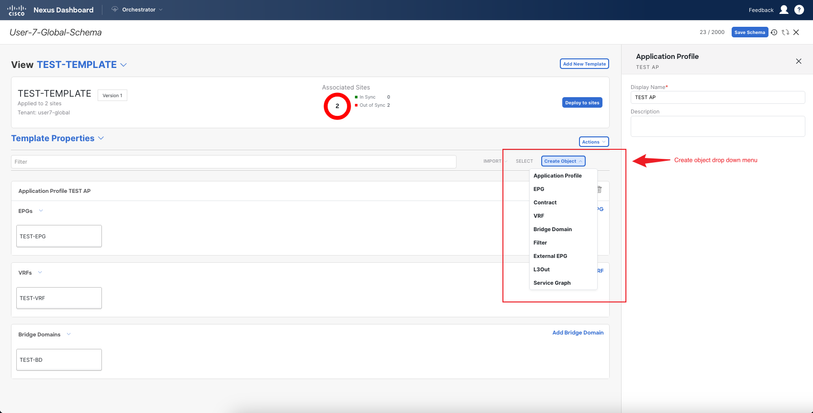813x413 pixels.
Task: Click the Save Schema button
Action: pyautogui.click(x=750, y=32)
